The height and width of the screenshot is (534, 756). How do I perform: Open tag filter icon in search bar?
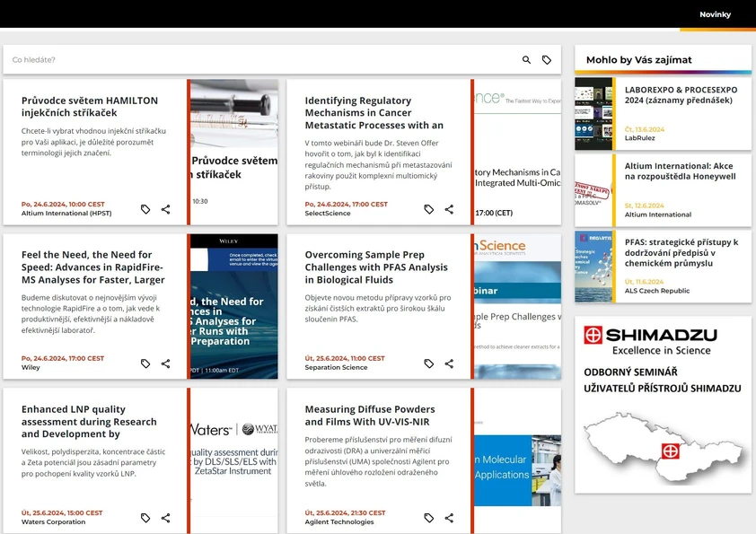point(547,60)
